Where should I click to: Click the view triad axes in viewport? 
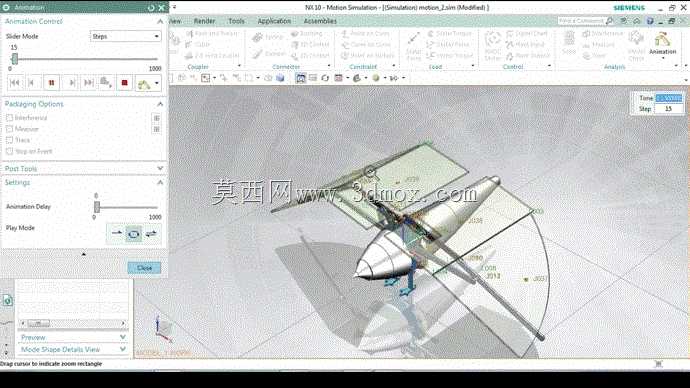click(164, 329)
